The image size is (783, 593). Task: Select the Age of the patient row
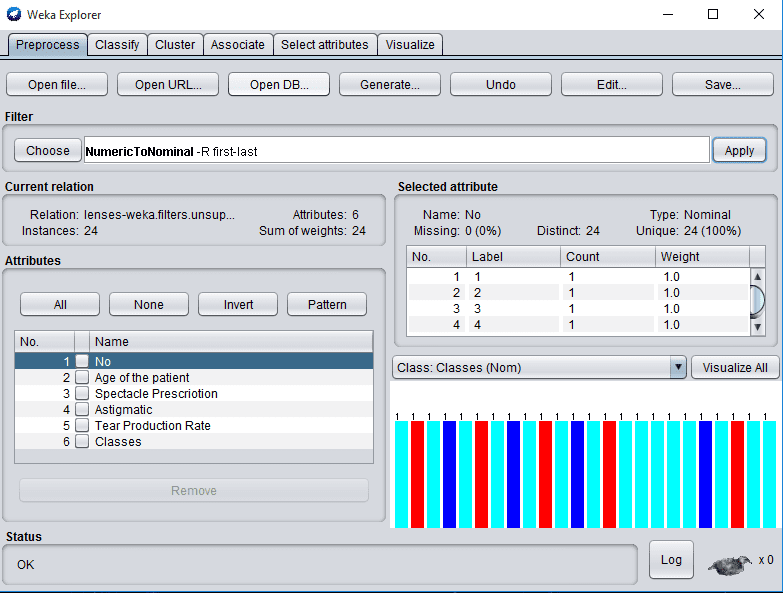point(194,377)
